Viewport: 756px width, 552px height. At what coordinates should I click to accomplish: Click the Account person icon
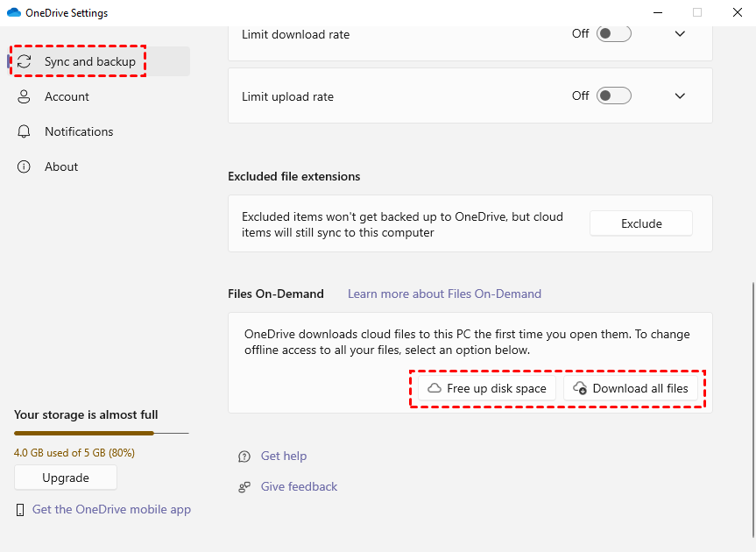25,96
